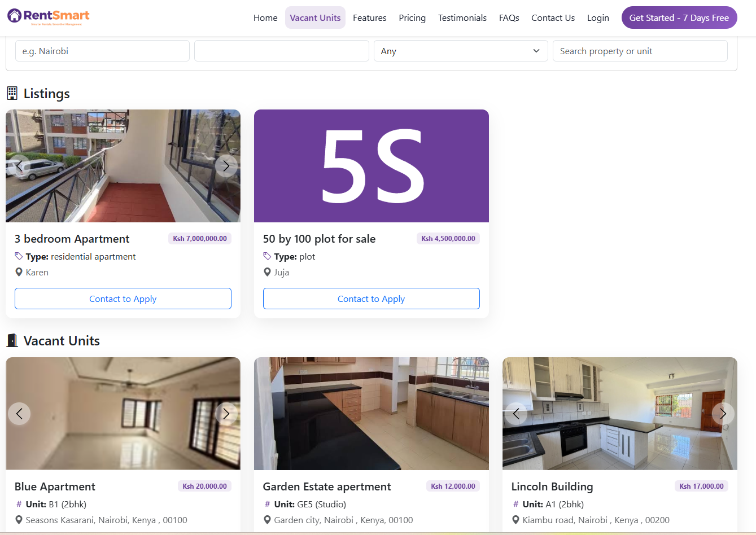Click the Listings building icon
The width and height of the screenshot is (756, 535).
(12, 93)
